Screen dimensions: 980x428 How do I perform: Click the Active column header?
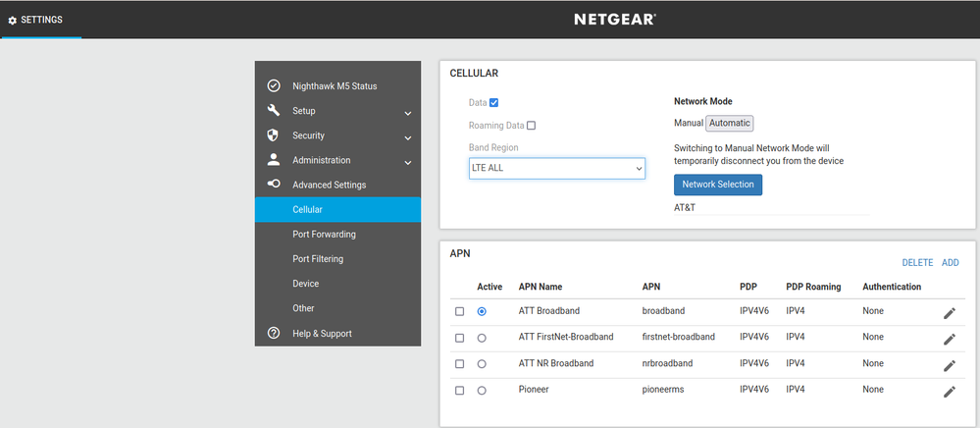pos(490,287)
